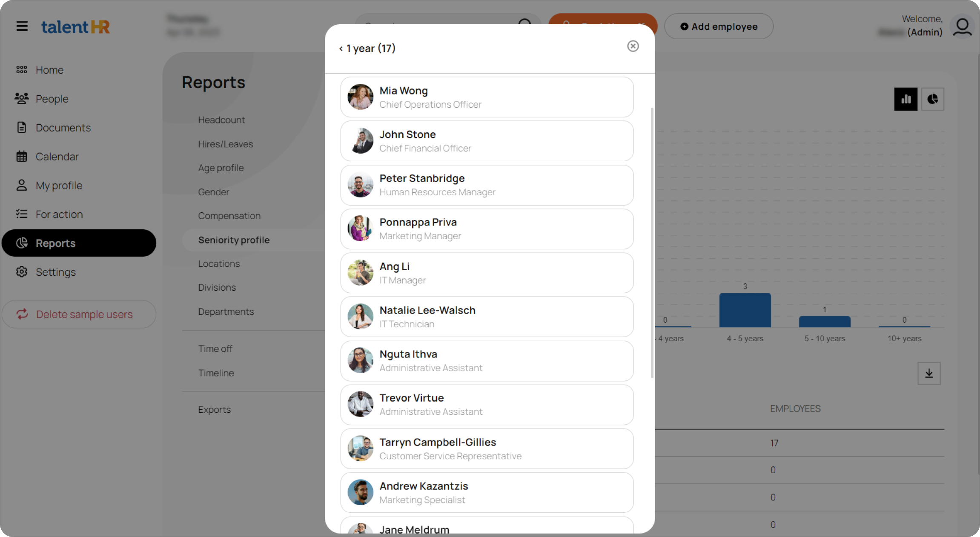
Task: Go back using the arrow beside 1 year
Action: pos(341,49)
